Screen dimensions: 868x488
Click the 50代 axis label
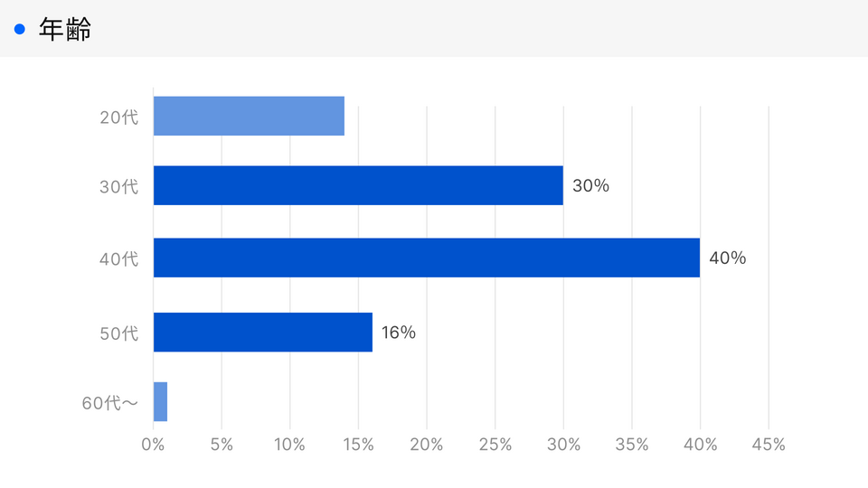tap(118, 333)
